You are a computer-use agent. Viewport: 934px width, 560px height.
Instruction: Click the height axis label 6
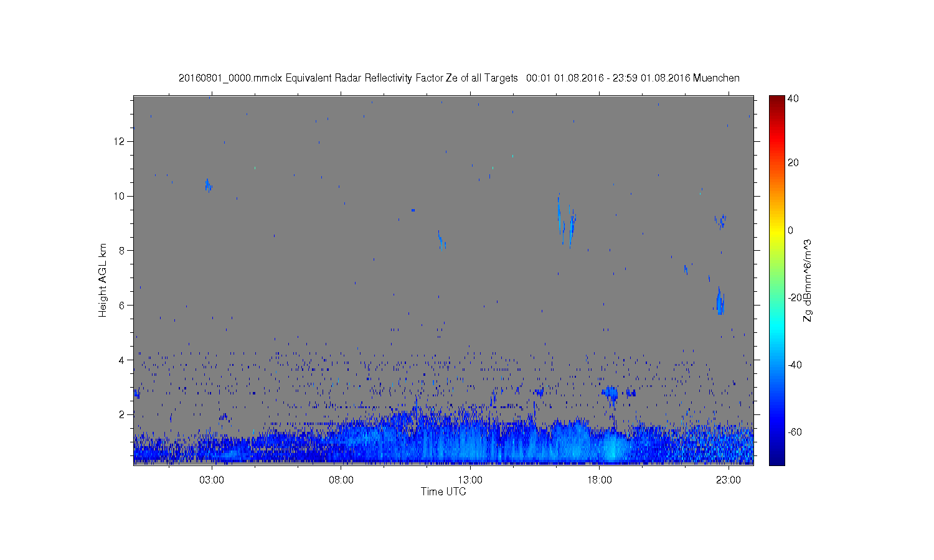point(122,305)
